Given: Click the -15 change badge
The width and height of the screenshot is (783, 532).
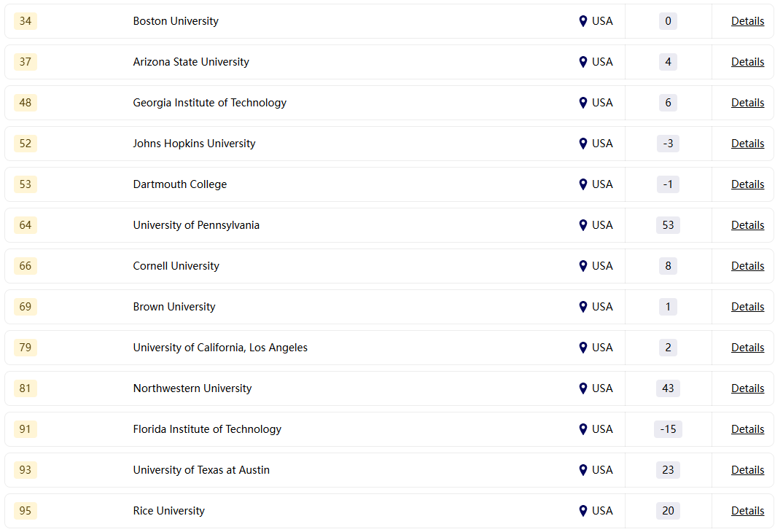Looking at the screenshot, I should point(668,429).
